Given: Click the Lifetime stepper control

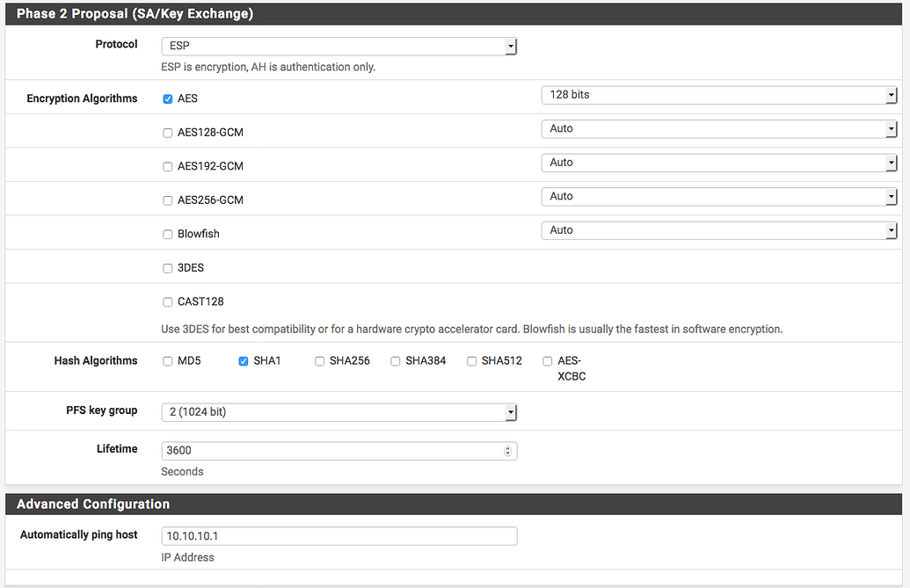Looking at the screenshot, I should click(508, 450).
